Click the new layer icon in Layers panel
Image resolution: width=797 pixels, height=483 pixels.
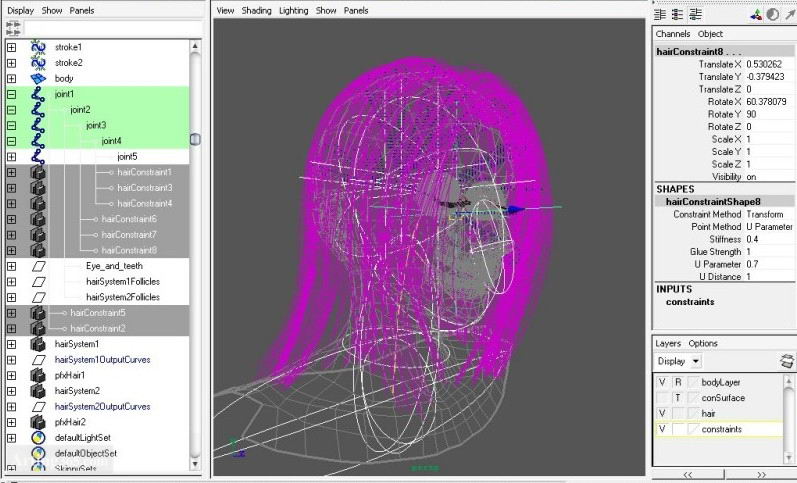(788, 360)
